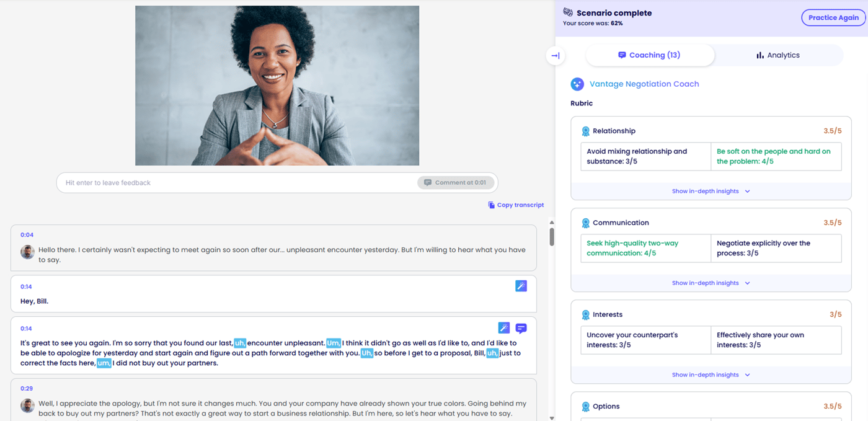Click the Scenario complete masks icon
This screenshot has width=868, height=421.
tap(568, 12)
